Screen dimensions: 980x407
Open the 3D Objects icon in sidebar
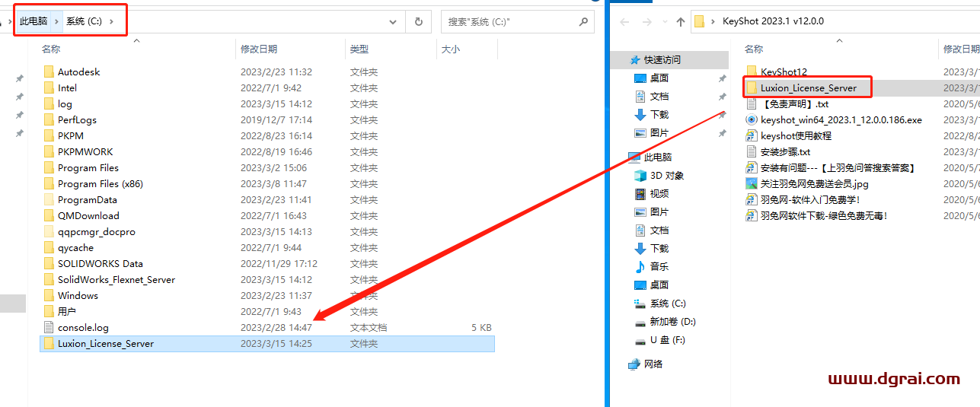point(640,175)
